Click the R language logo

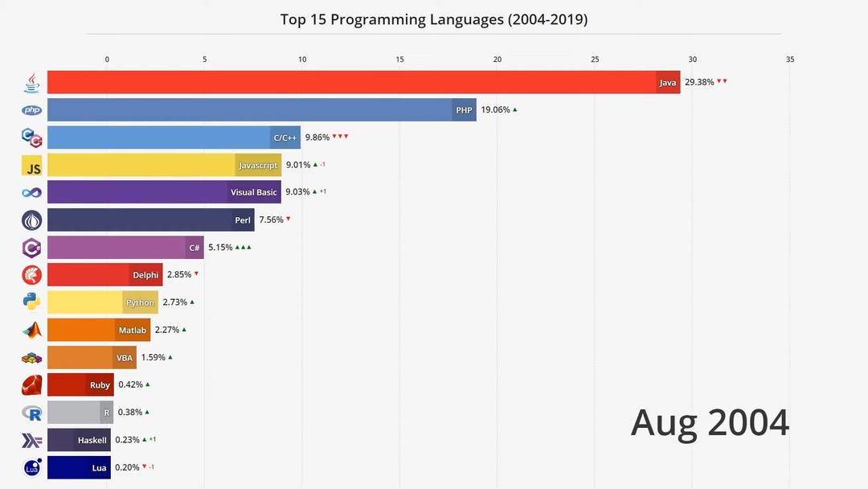coord(31,413)
